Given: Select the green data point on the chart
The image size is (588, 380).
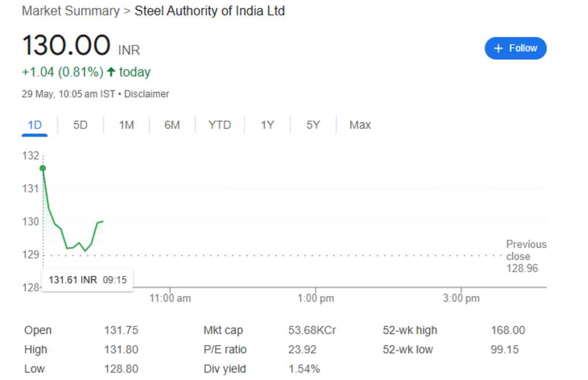Looking at the screenshot, I should coord(43,168).
